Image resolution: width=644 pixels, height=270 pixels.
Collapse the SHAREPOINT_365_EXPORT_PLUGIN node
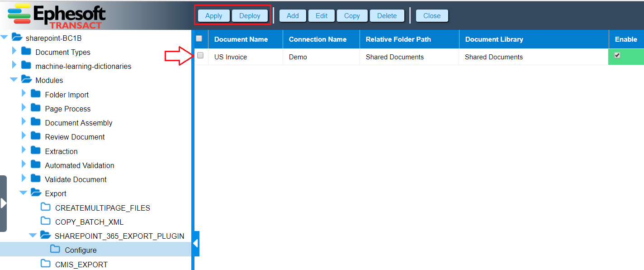click(33, 236)
